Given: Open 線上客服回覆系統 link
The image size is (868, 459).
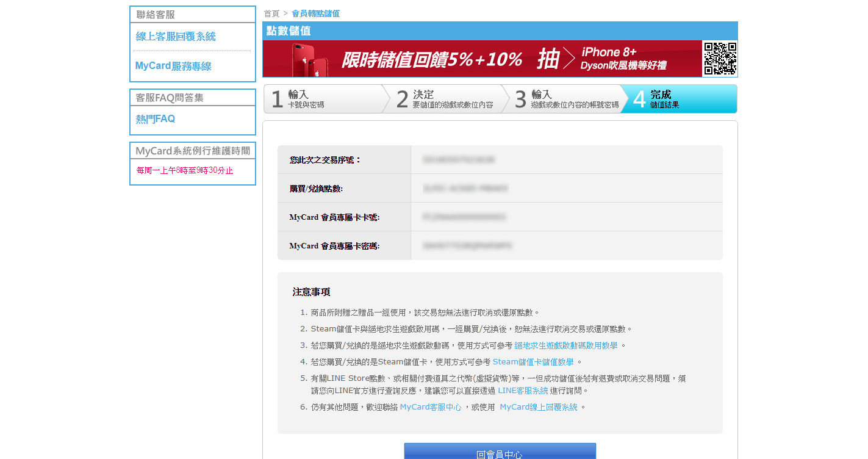Looking at the screenshot, I should [176, 37].
